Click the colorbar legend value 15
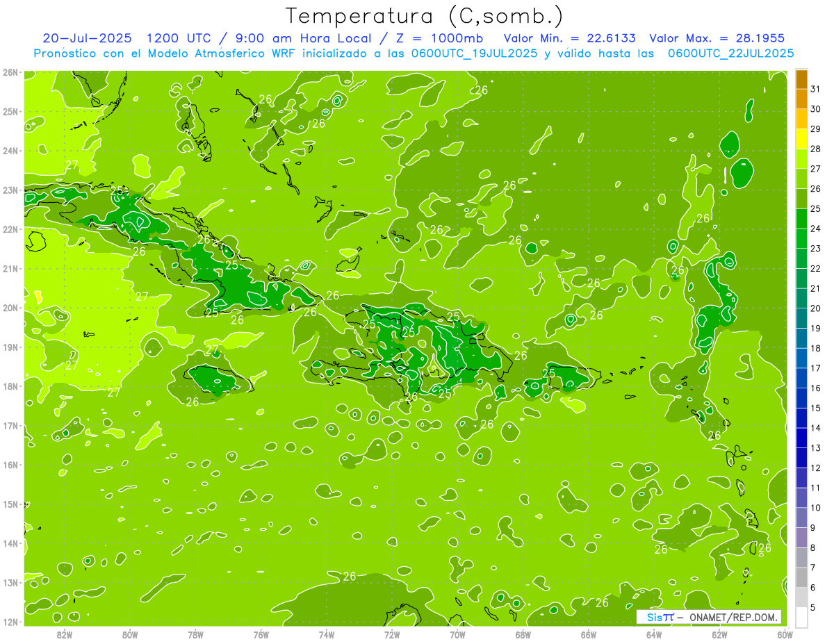Viewport: 834px width, 644px height. (x=815, y=408)
